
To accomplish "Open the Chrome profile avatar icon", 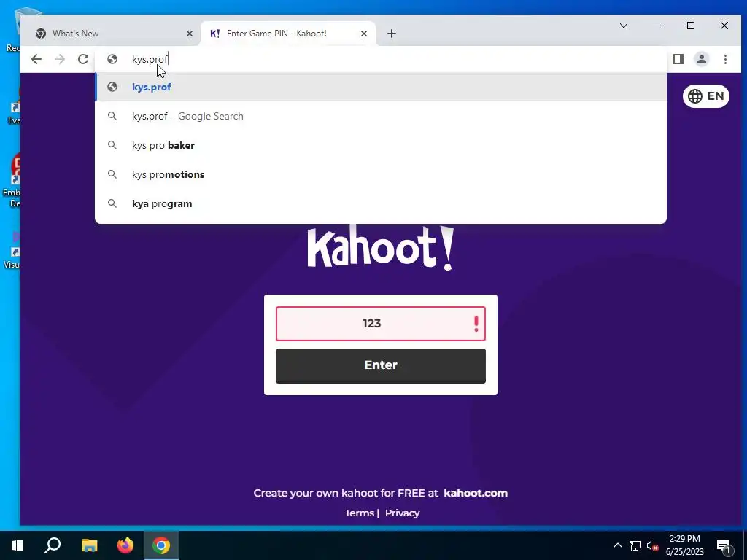I will point(702,59).
